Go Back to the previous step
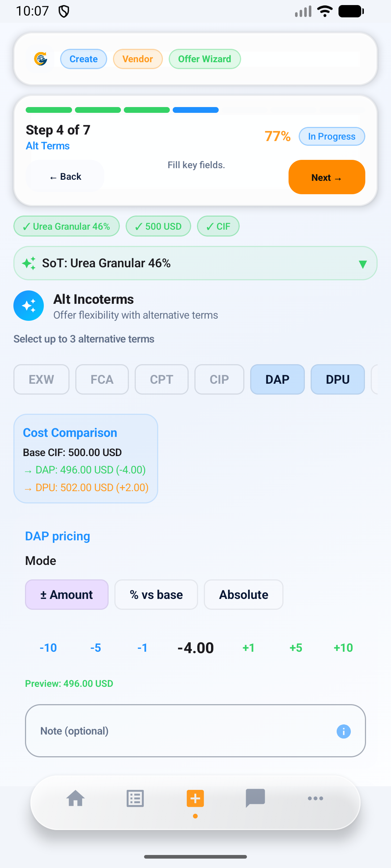The width and height of the screenshot is (391, 868). [65, 176]
